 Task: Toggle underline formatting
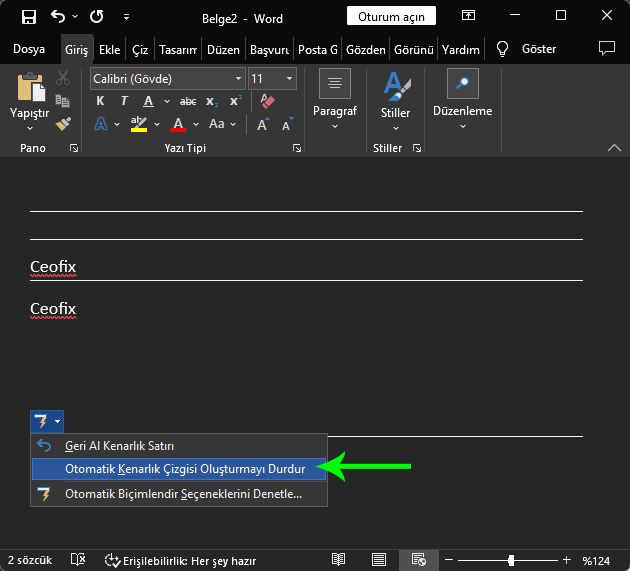coord(149,101)
